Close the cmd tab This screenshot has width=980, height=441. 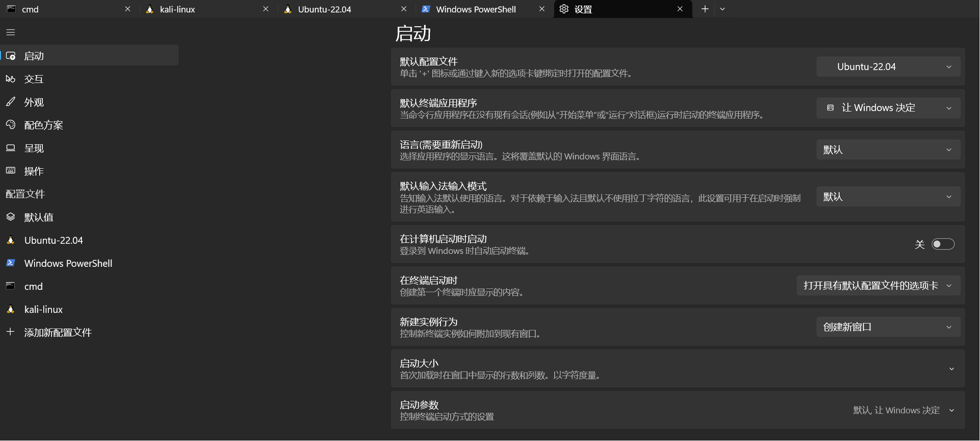[128, 9]
